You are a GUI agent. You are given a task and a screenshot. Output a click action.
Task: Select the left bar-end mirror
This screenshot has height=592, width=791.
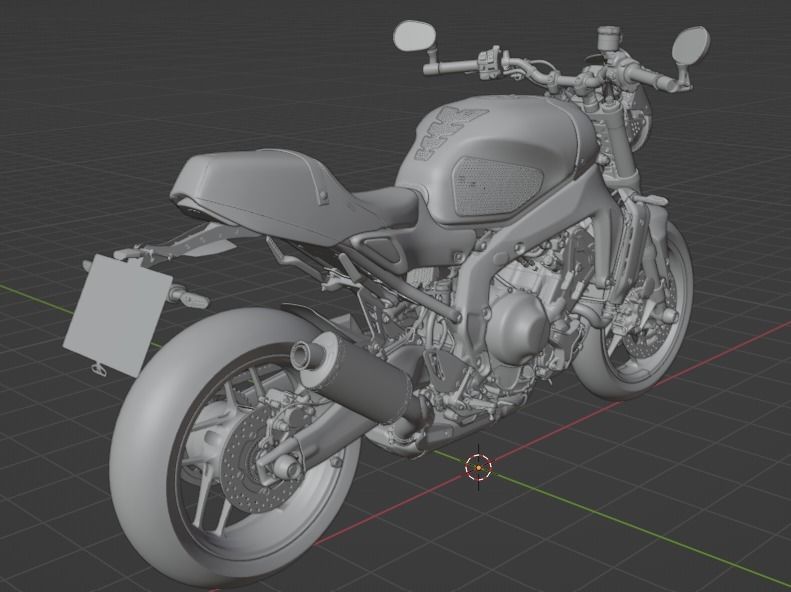tap(414, 35)
